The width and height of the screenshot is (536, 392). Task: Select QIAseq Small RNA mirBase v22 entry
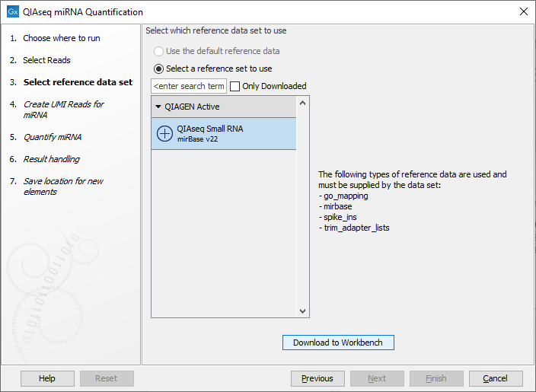[223, 134]
